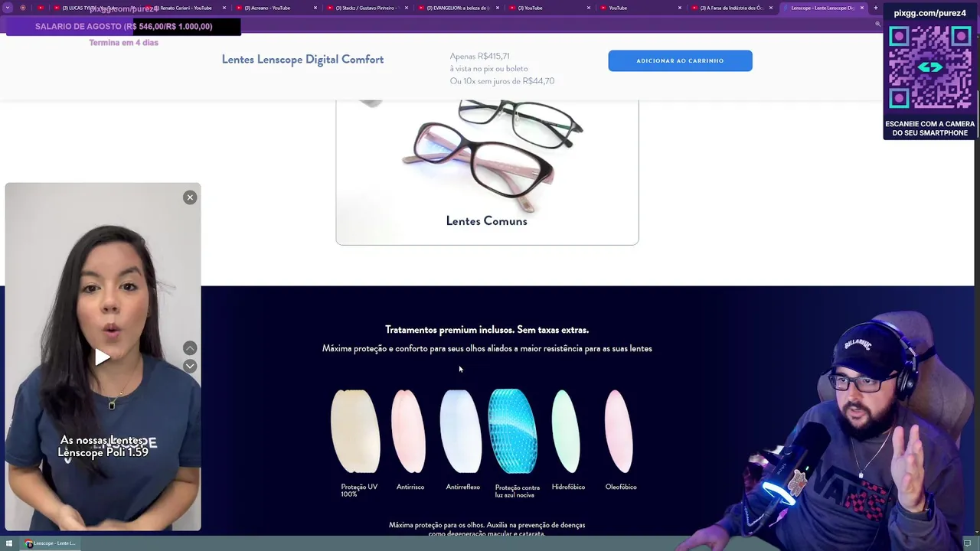Screen dimensions: 980x551
Task: Open the tab search dropdown arrow
Action: [8, 8]
